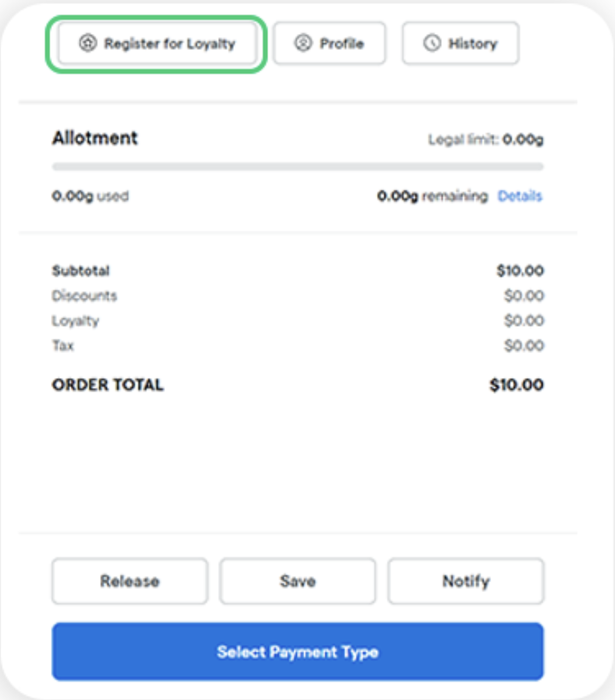Image resolution: width=615 pixels, height=700 pixels.
Task: Click the Register for Loyalty button
Action: (157, 43)
